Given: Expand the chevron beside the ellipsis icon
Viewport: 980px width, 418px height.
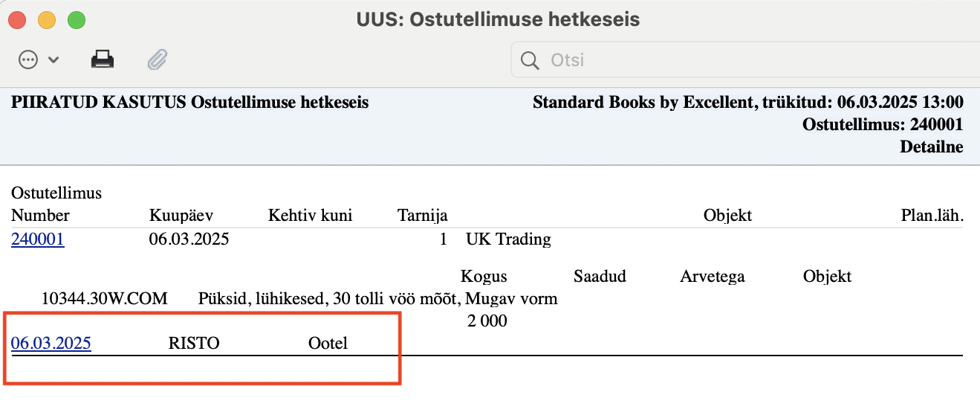Looking at the screenshot, I should tap(53, 60).
